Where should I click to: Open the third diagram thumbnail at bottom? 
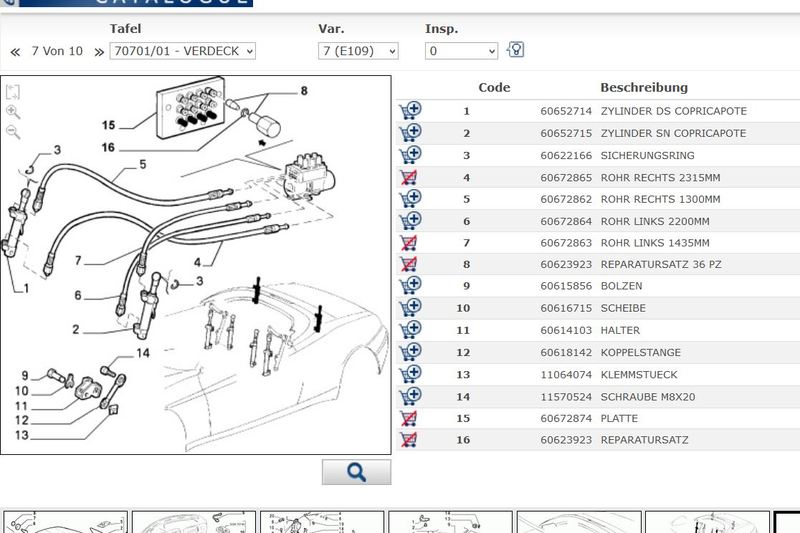[322, 522]
